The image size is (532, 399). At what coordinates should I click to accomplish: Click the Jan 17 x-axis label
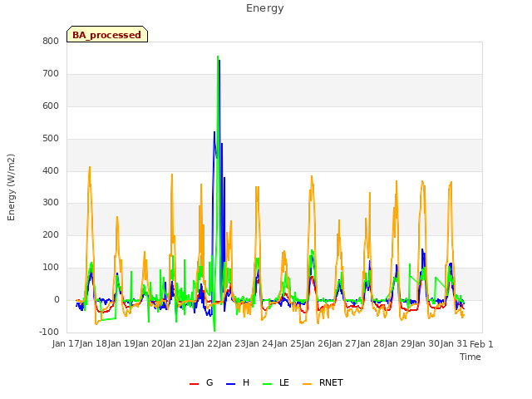66,344
